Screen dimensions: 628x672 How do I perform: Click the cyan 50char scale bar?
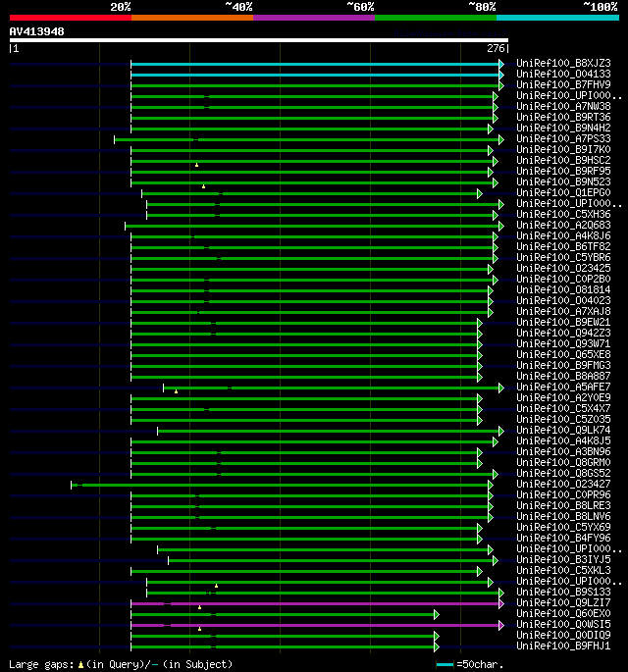click(445, 665)
